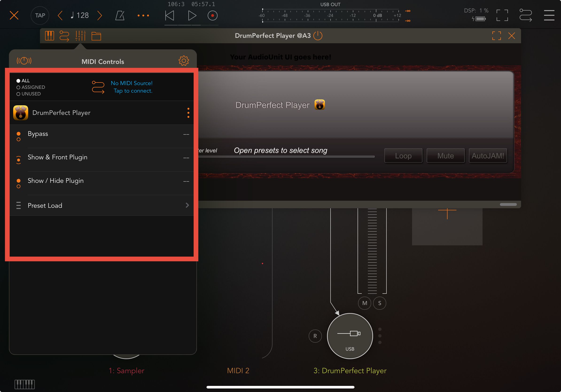
Task: Open the plugin window MIDI routing icon
Action: coord(64,36)
